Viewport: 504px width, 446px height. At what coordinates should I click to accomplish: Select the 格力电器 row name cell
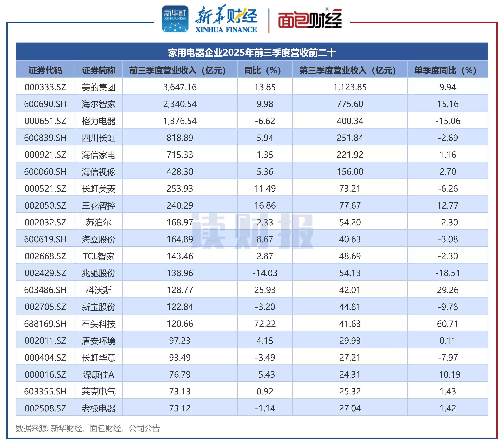point(98,121)
